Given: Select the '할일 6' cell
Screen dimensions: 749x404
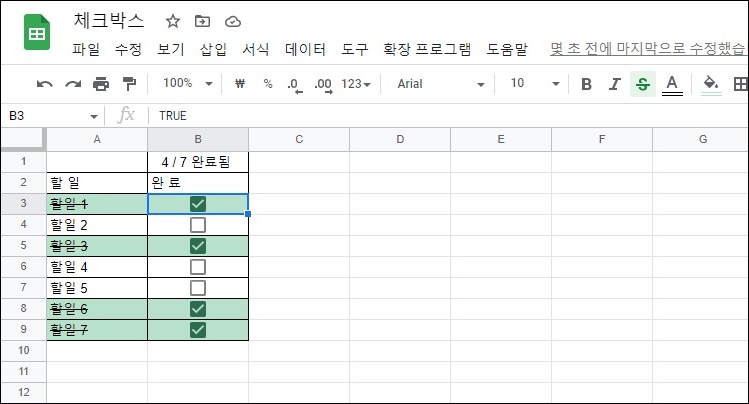Looking at the screenshot, I should click(97, 309).
